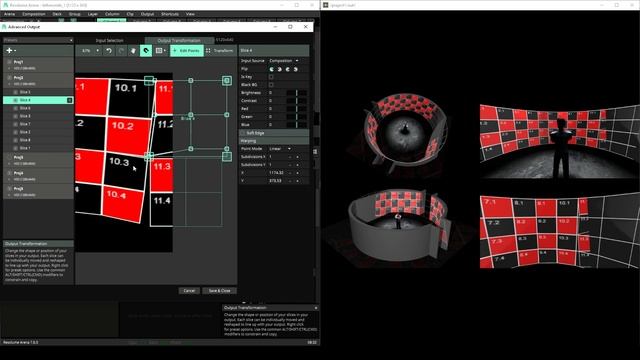Toggle the highlighted snapping tool icon
Screen dimensions: 640x360
(146, 51)
